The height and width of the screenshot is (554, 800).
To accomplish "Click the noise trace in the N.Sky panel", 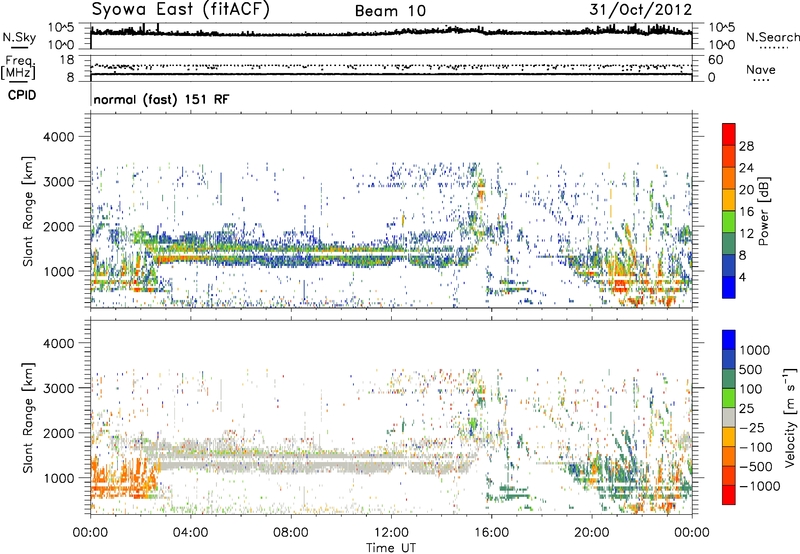I will click(x=391, y=32).
